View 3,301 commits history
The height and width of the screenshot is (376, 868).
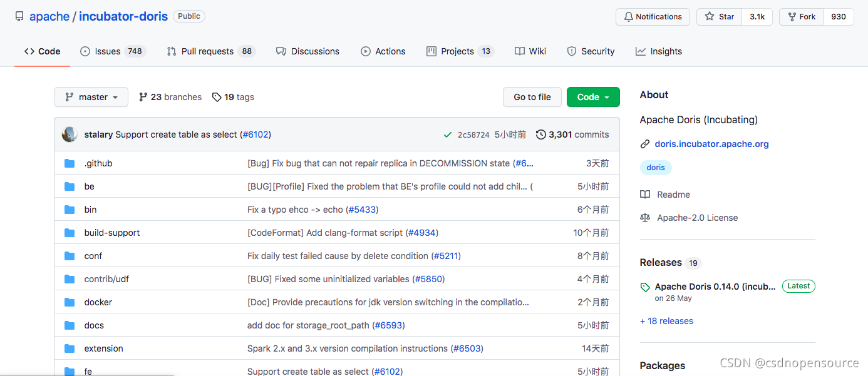point(572,135)
